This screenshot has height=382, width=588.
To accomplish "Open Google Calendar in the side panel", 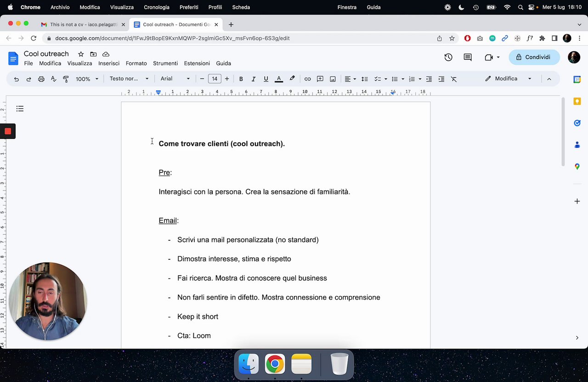I will pyautogui.click(x=577, y=80).
